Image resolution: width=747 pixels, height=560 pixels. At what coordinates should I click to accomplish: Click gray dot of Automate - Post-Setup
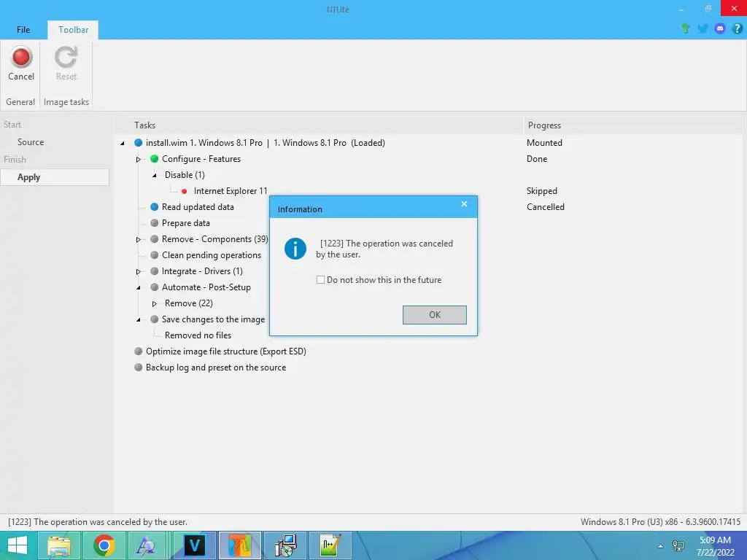(x=155, y=287)
